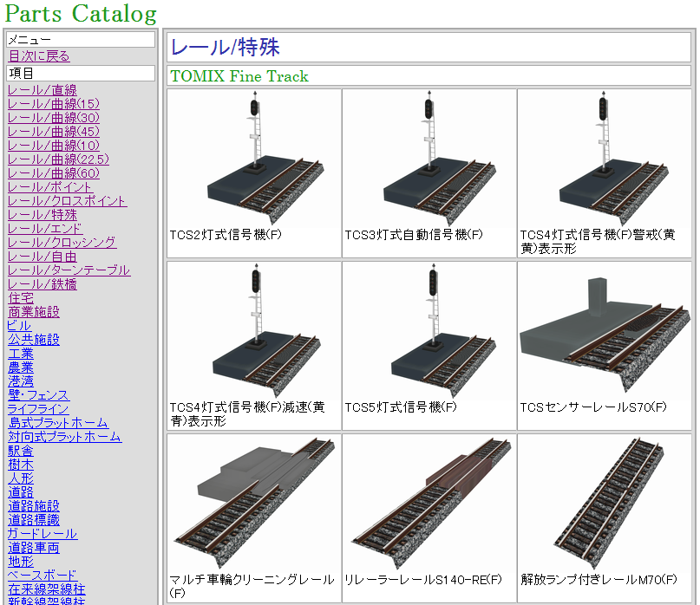Image resolution: width=700 pixels, height=605 pixels.
Task: Click the TCS2灯式信号機(F) thumbnail image
Action: point(254,159)
